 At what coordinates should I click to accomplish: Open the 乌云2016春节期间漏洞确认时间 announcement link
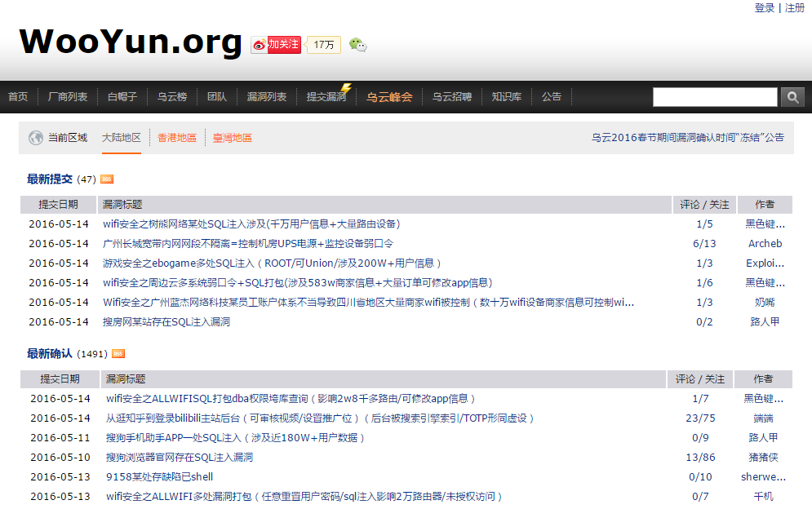pyautogui.click(x=688, y=138)
